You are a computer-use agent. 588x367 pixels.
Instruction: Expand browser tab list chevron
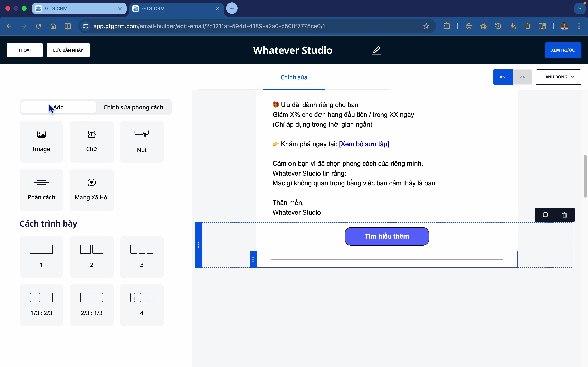[579, 9]
